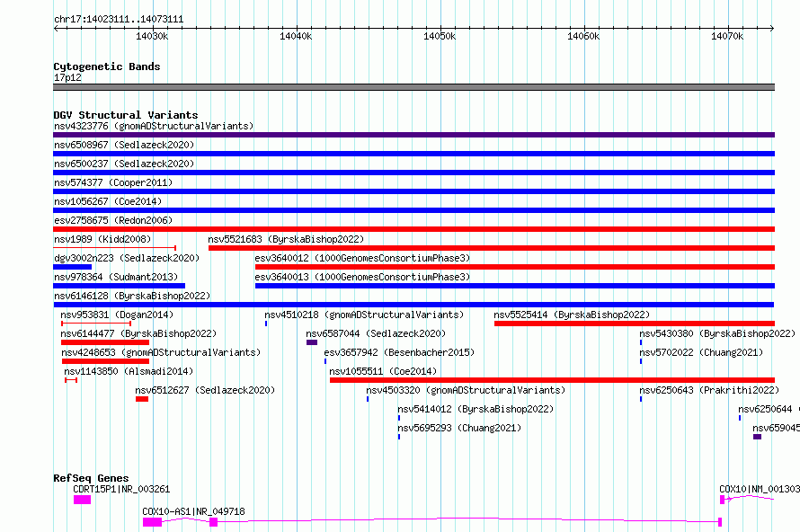Click the nsv5430380 ByrskaBishop2022 label
Viewport: 800px width, 532px height.
point(717,333)
